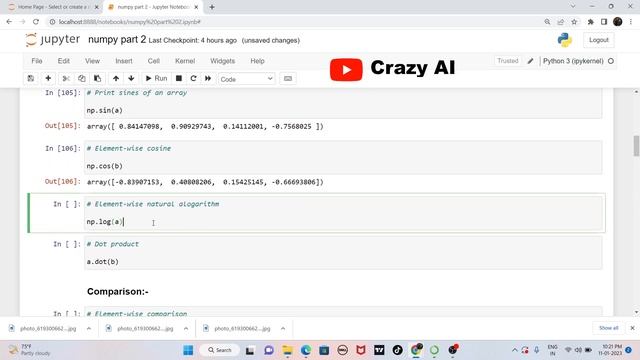Expand options for second downloaded photo

[x=186, y=328]
